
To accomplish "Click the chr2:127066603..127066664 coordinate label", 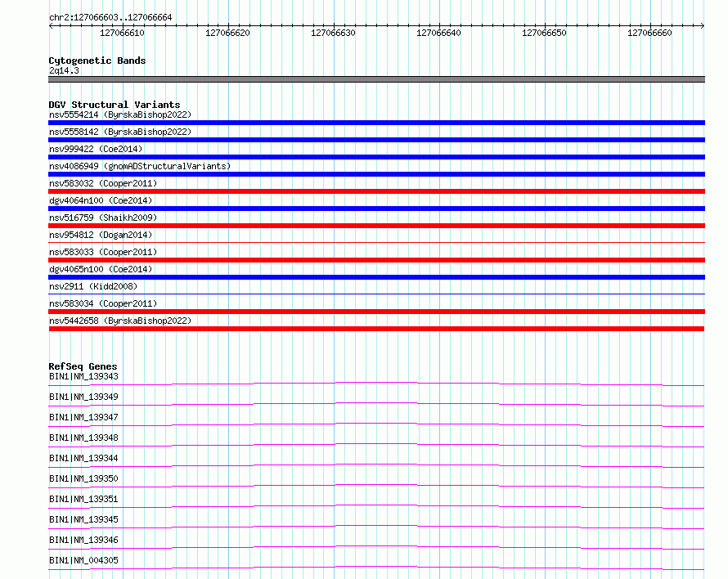I will pyautogui.click(x=110, y=17).
